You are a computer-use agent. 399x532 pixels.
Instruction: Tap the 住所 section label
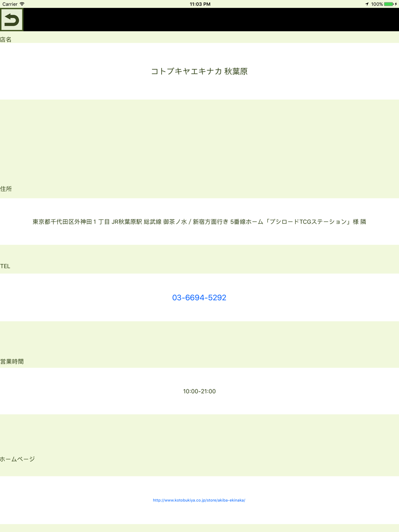6,189
